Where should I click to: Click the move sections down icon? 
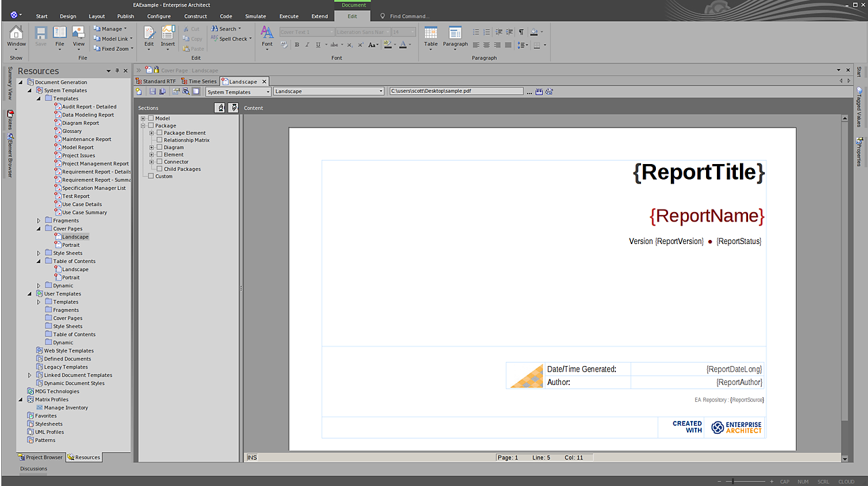(x=233, y=108)
